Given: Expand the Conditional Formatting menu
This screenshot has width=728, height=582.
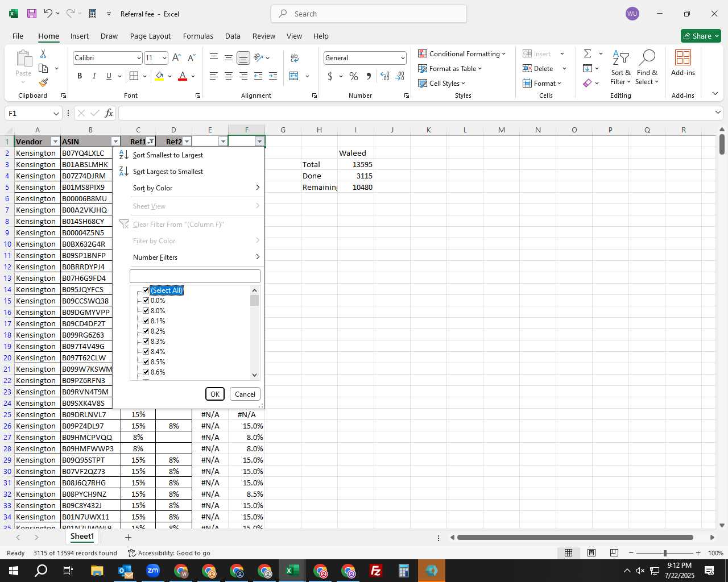Looking at the screenshot, I should (x=462, y=53).
